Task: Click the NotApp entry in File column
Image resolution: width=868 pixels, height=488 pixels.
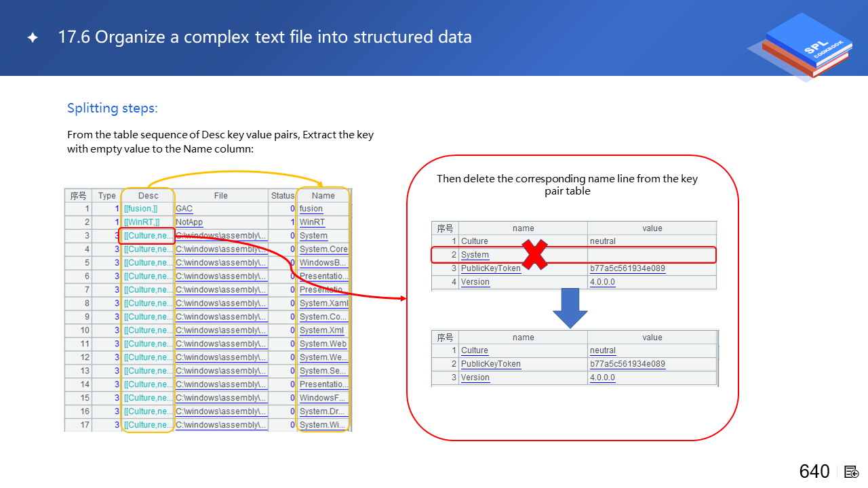Action: [189, 222]
